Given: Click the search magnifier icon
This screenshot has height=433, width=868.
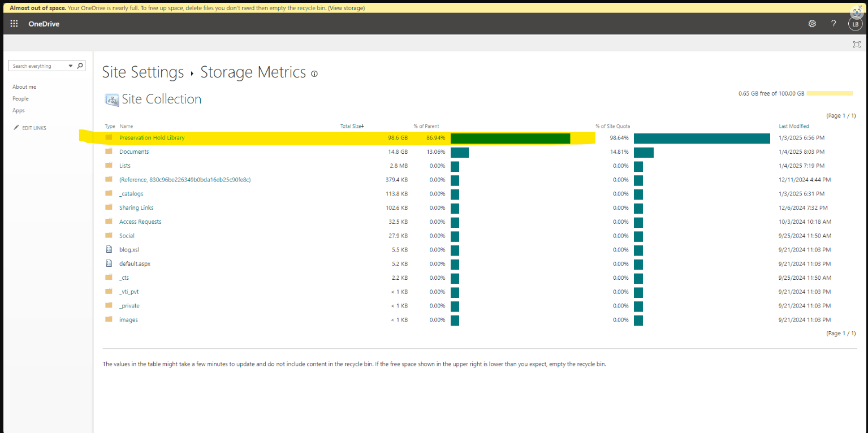Looking at the screenshot, I should pos(80,66).
